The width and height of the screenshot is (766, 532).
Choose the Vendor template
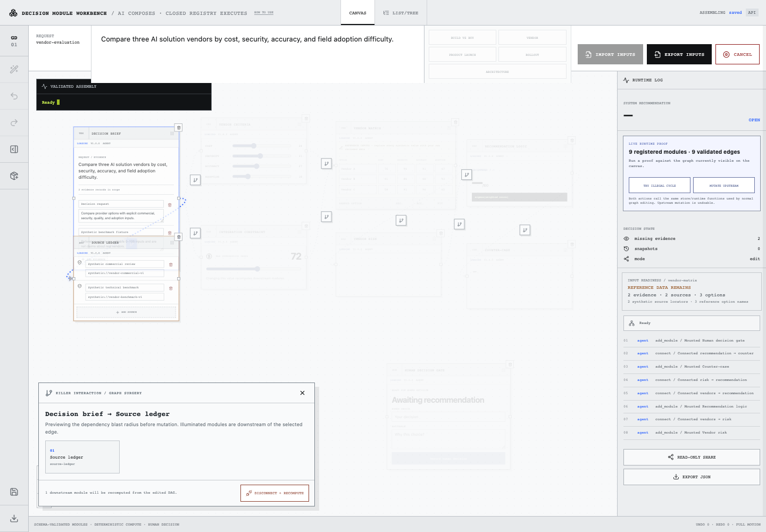click(x=532, y=37)
